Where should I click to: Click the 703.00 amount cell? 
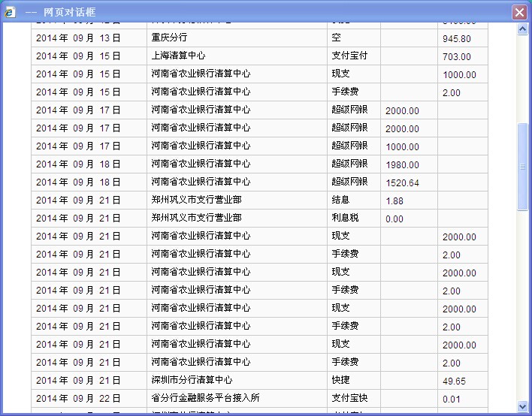pos(457,56)
